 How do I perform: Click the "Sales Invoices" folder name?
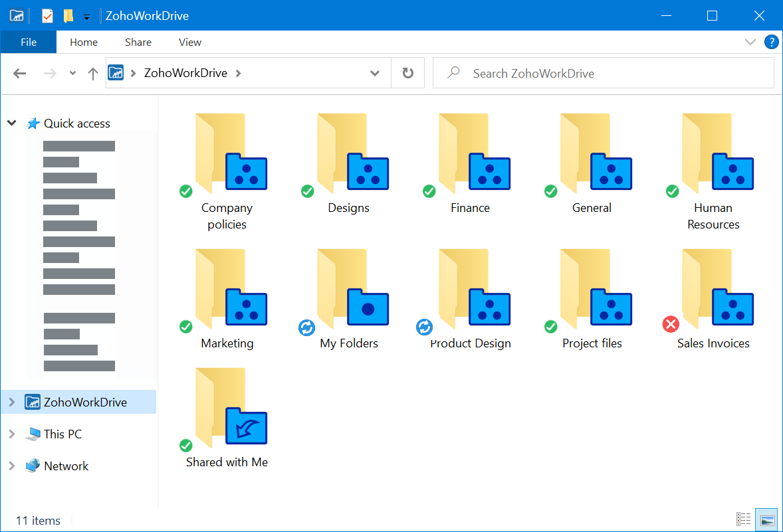[x=713, y=343]
